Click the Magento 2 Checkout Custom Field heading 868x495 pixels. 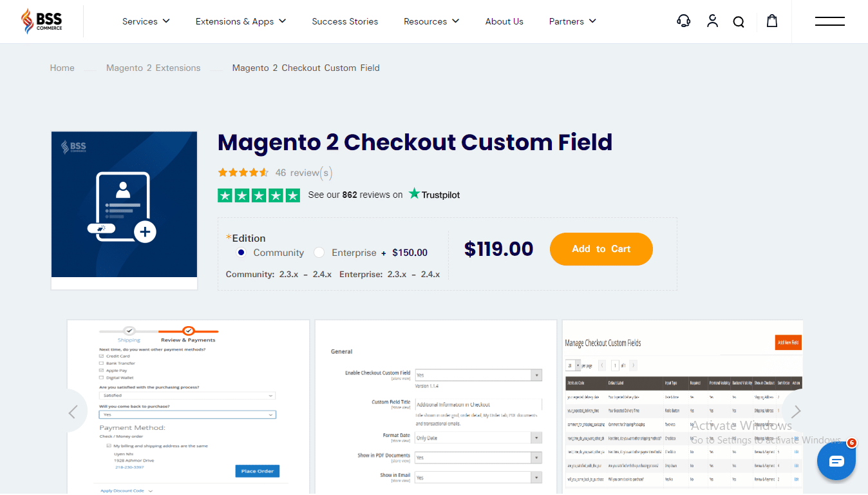[415, 142]
